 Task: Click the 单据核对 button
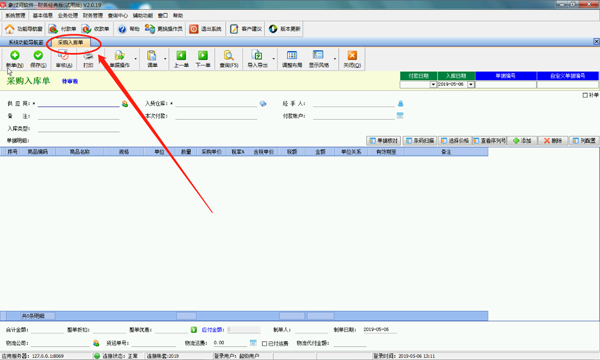click(x=383, y=141)
